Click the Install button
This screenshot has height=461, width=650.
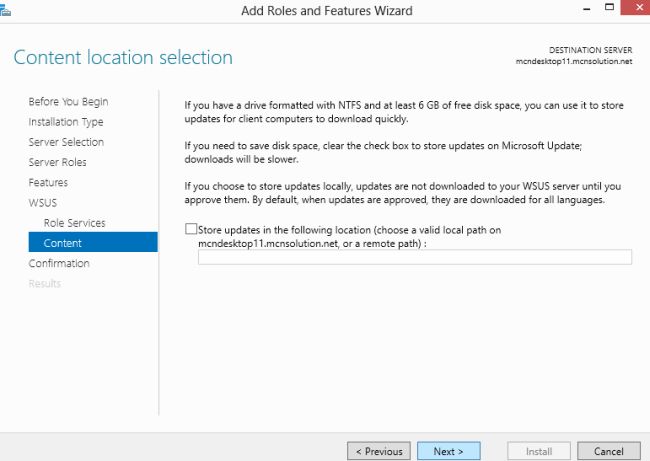539,451
